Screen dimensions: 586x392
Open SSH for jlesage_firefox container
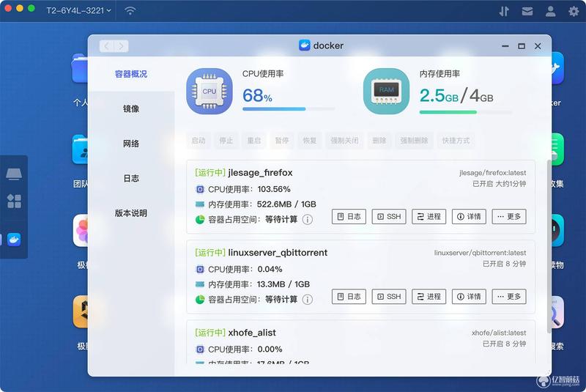[x=389, y=216]
